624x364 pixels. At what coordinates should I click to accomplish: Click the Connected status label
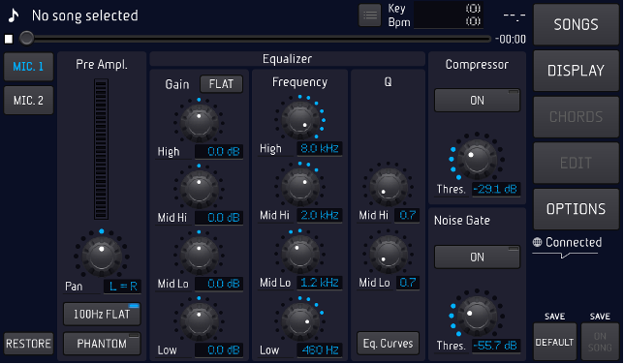[x=574, y=242]
